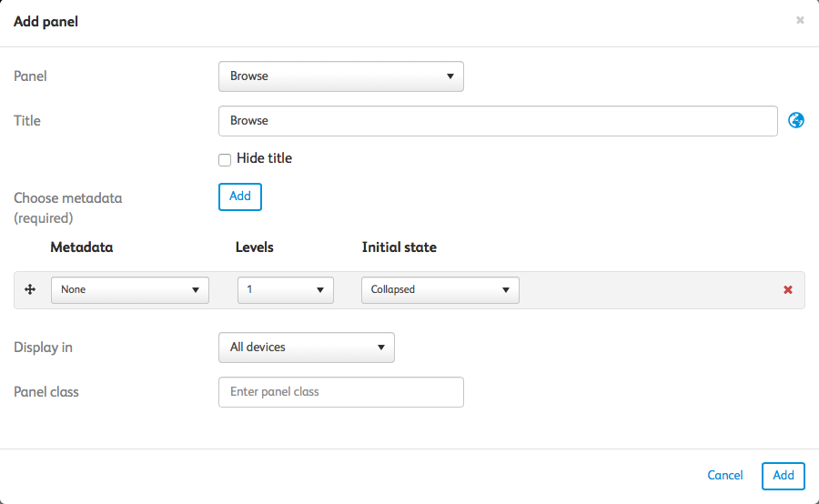Click the Cancel link
The image size is (819, 504).
tap(725, 476)
